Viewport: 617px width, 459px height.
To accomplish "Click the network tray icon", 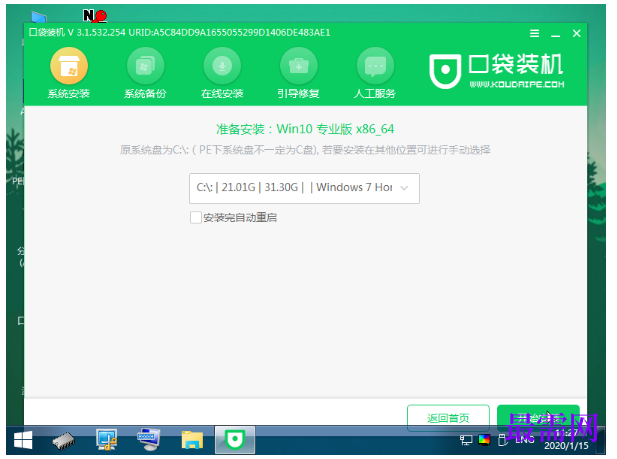I will pos(466,440).
